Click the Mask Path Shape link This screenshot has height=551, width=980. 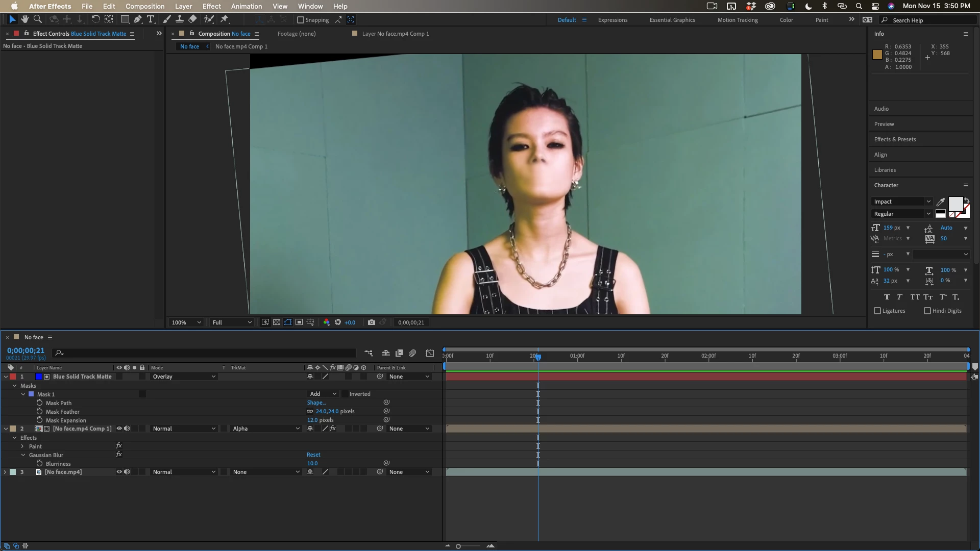point(316,403)
